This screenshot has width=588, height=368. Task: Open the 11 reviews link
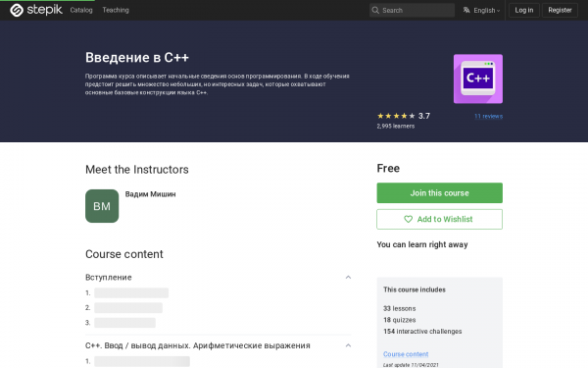point(488,116)
